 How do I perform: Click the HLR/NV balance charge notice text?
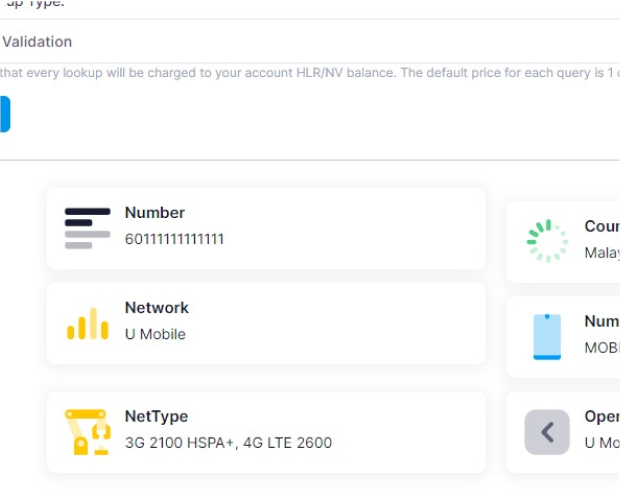coord(310,73)
